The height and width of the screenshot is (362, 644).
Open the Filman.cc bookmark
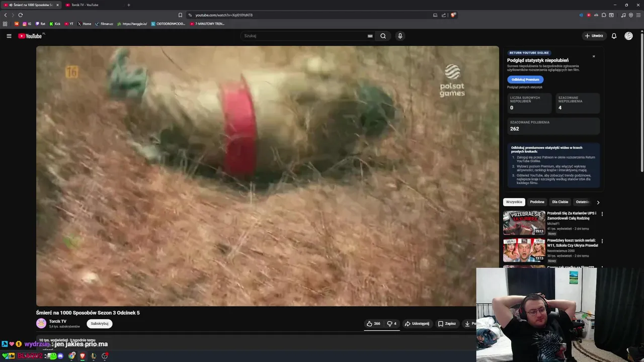click(105, 24)
